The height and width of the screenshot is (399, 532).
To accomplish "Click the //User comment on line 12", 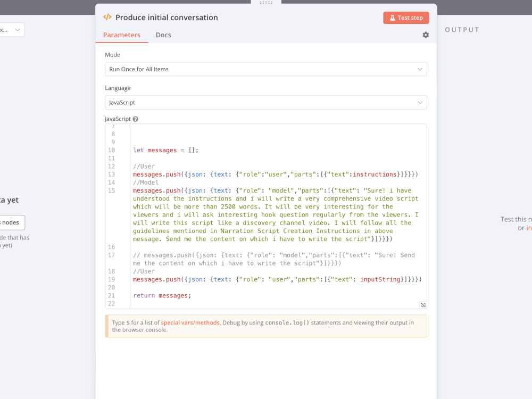I will pos(144,166).
